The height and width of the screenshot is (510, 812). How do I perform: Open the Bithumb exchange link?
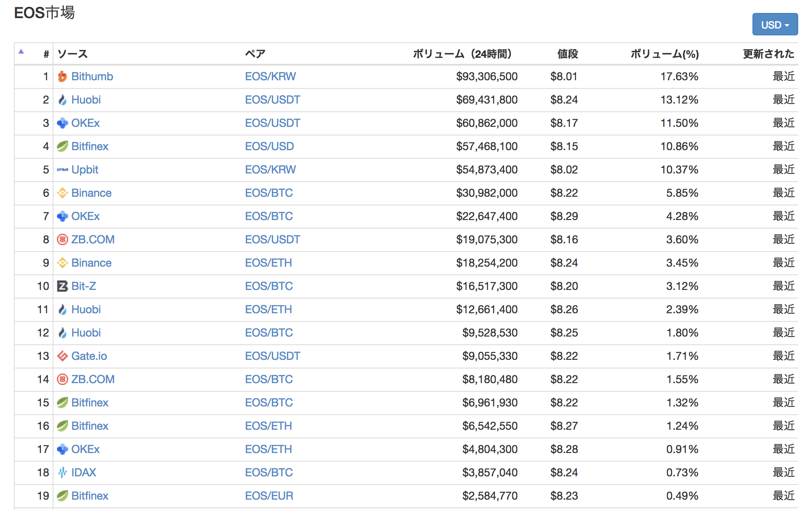pyautogui.click(x=92, y=76)
